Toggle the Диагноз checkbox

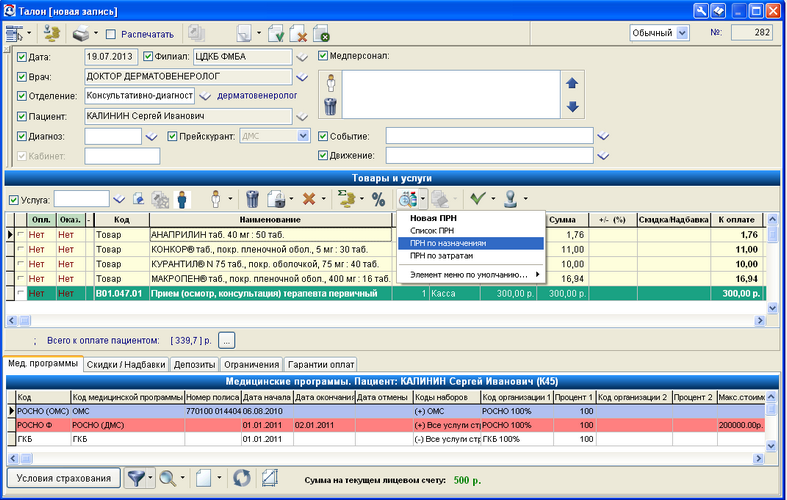point(22,136)
